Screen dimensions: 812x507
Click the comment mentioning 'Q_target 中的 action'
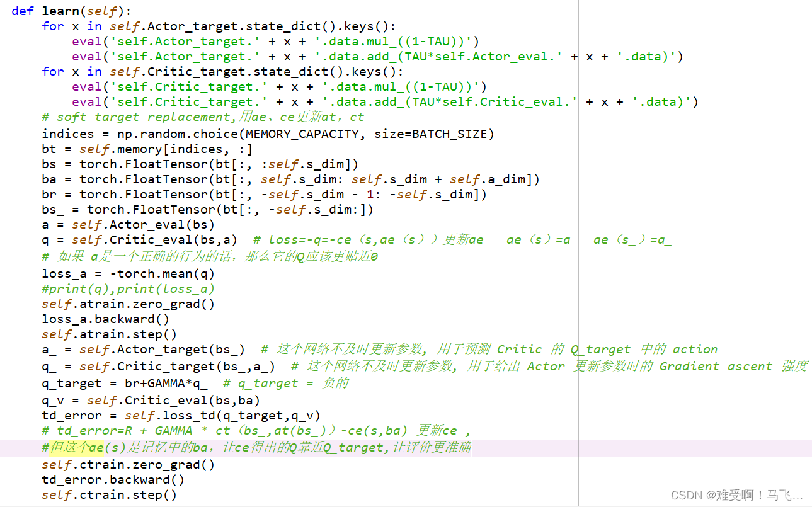coord(489,349)
